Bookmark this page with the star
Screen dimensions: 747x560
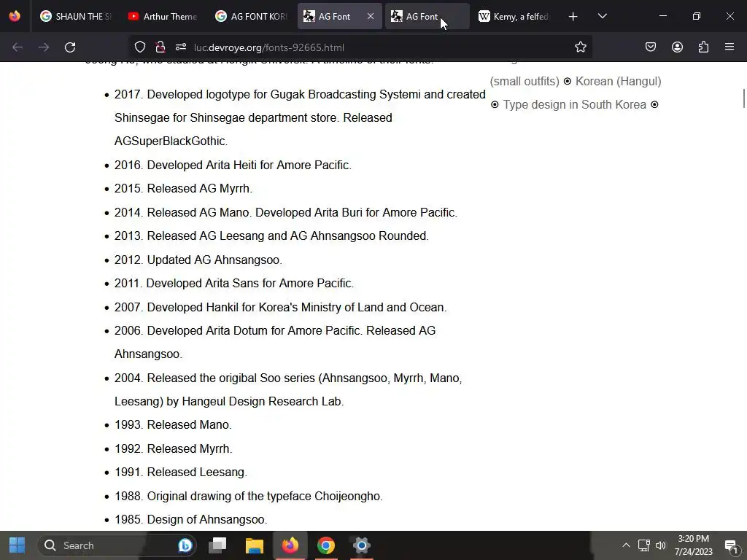point(580,47)
